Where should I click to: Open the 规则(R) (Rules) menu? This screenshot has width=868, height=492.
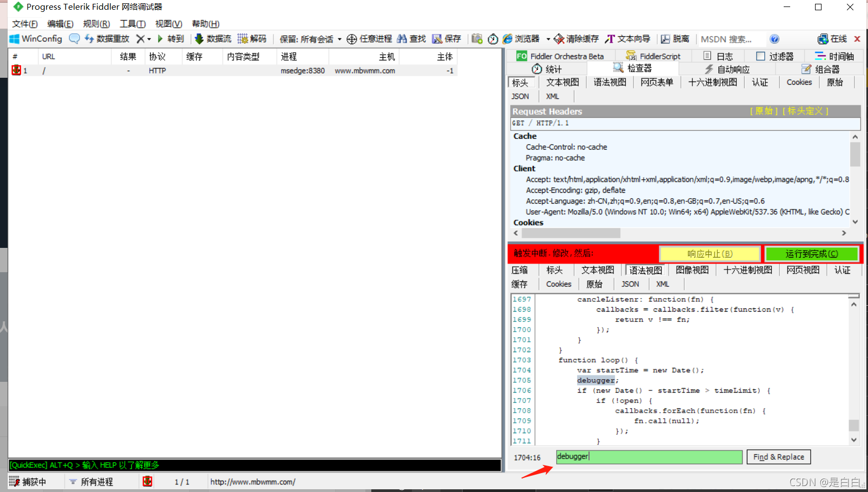point(96,24)
